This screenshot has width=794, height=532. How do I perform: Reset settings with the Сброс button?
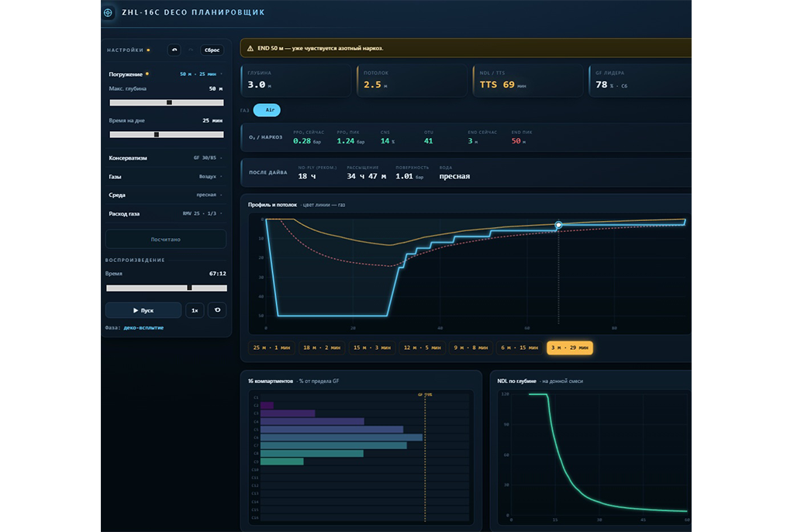click(x=212, y=50)
